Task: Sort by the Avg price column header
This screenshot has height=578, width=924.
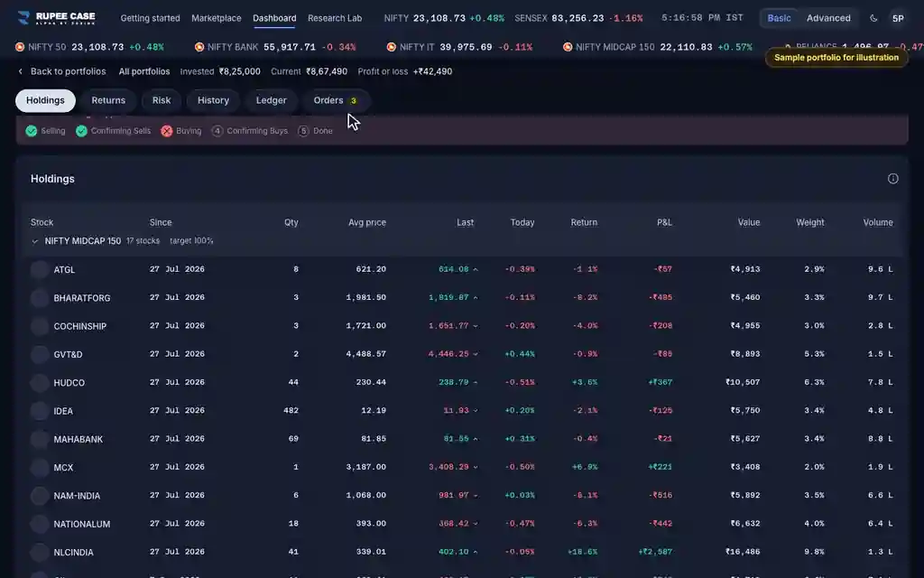Action: 367,222
